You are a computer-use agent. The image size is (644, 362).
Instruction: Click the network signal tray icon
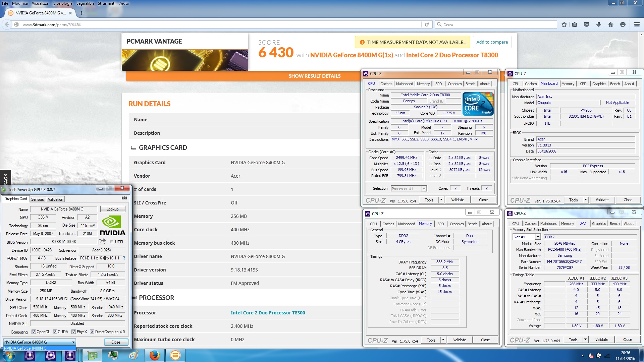pos(607,356)
